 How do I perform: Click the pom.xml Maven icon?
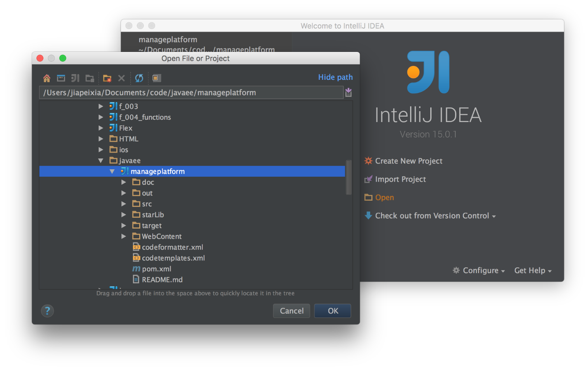tap(136, 269)
